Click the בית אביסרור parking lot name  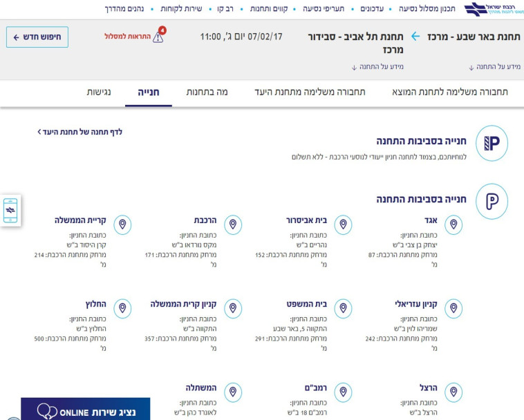point(306,220)
